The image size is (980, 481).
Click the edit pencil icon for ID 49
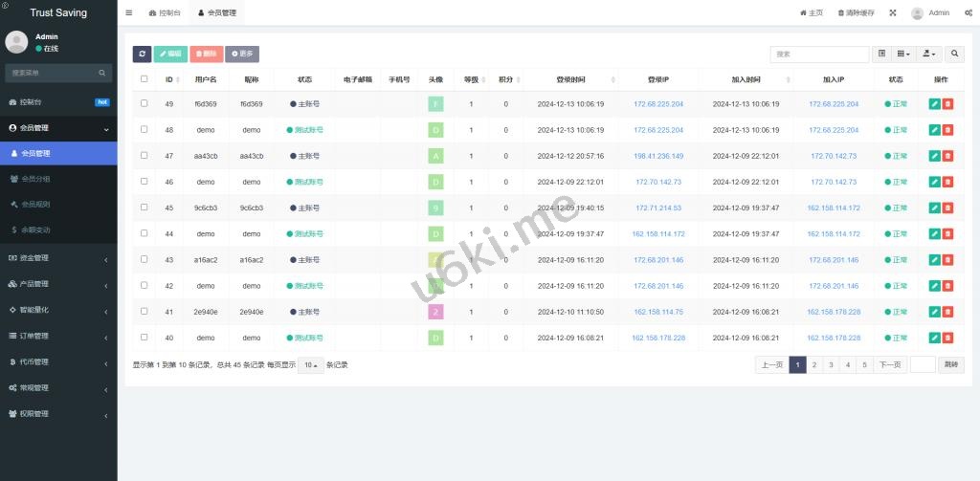pyautogui.click(x=934, y=103)
